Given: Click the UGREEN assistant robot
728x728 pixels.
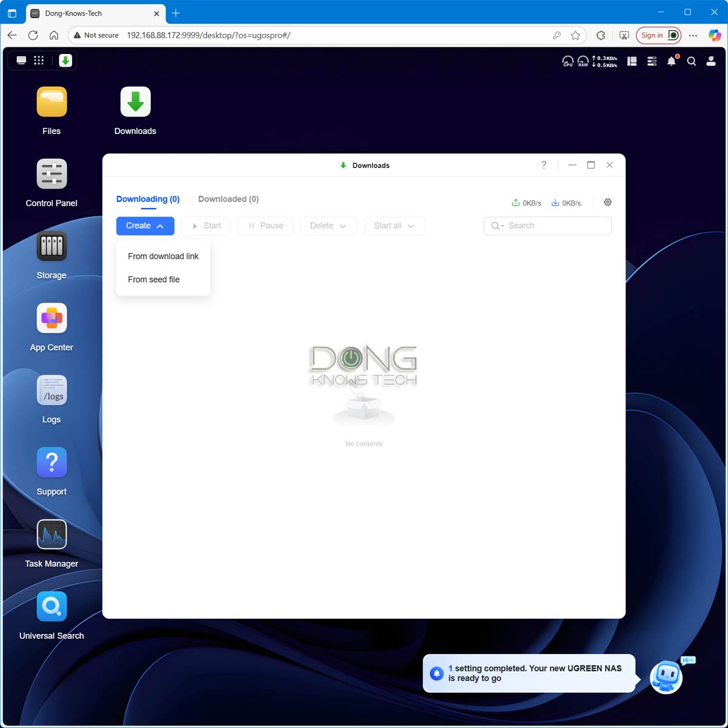Looking at the screenshot, I should pyautogui.click(x=667, y=676).
